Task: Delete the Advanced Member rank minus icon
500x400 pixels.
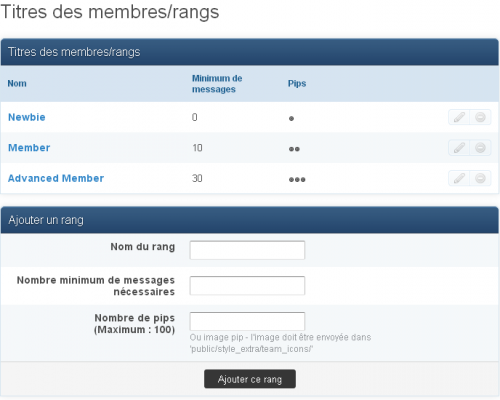Action: [480, 178]
